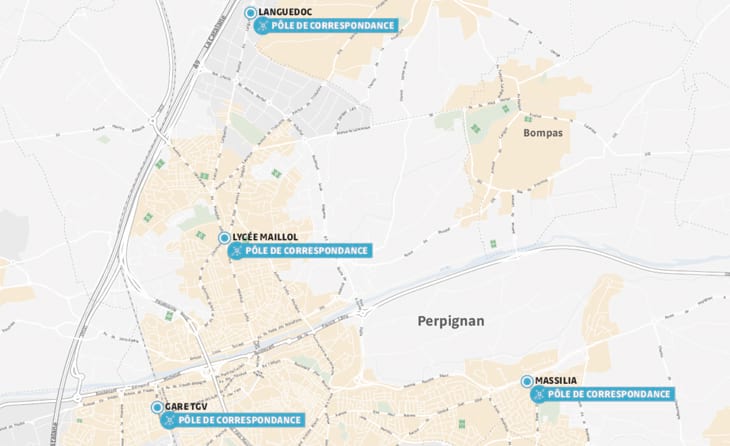Select the Languedoc stop circle marker
Screen dimensions: 730x446
(x=250, y=13)
